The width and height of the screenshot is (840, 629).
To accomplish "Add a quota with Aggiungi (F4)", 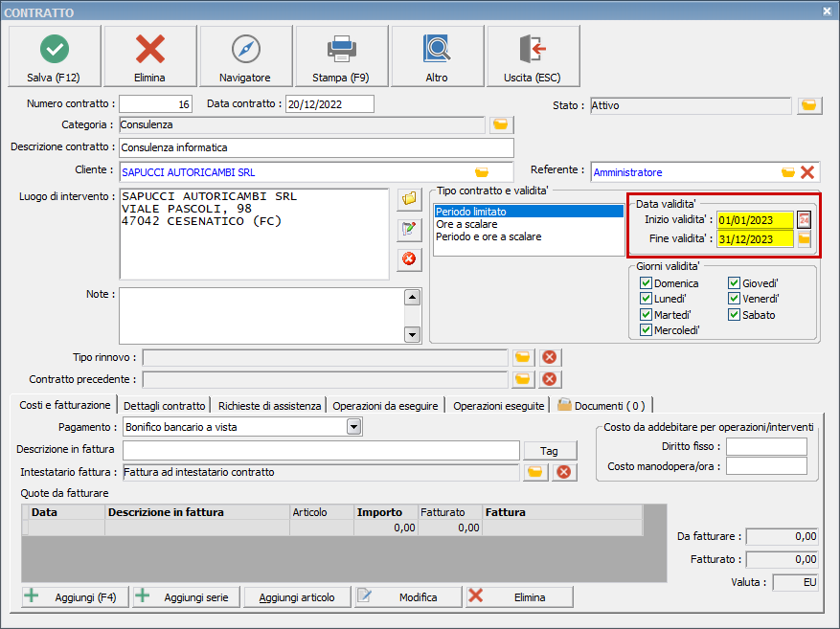I will pos(76,597).
